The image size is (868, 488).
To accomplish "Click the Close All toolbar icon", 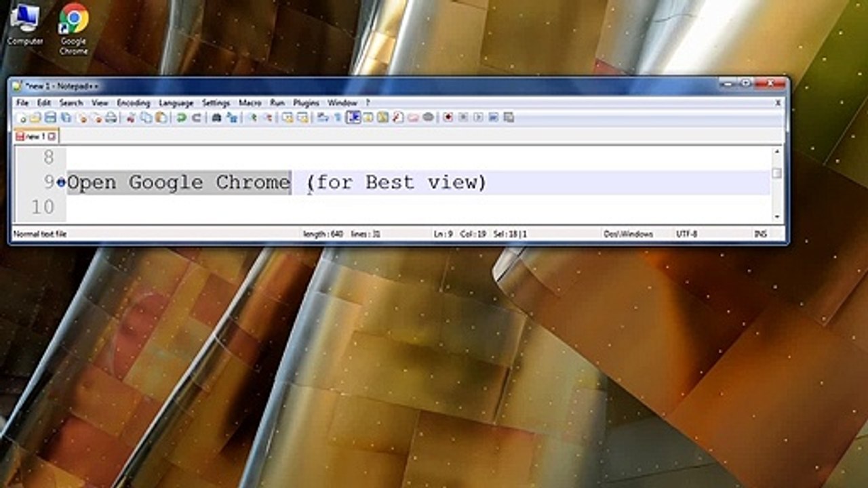I will [97, 117].
